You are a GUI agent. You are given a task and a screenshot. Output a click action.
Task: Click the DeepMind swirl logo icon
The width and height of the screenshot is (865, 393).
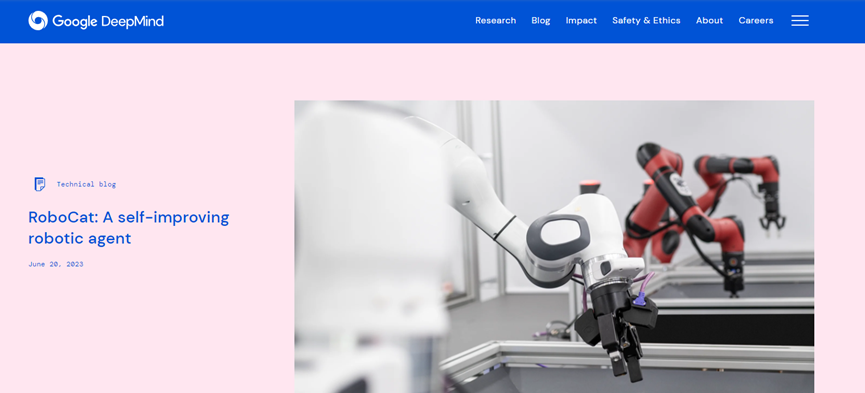pyautogui.click(x=38, y=21)
